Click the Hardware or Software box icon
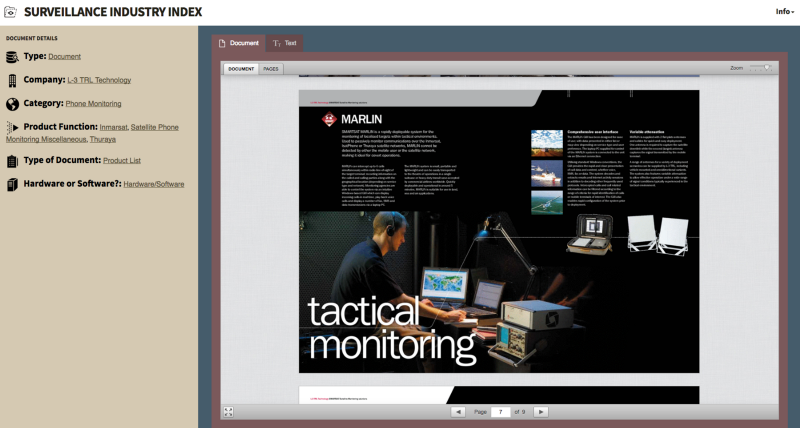The image size is (800, 428). click(x=12, y=184)
